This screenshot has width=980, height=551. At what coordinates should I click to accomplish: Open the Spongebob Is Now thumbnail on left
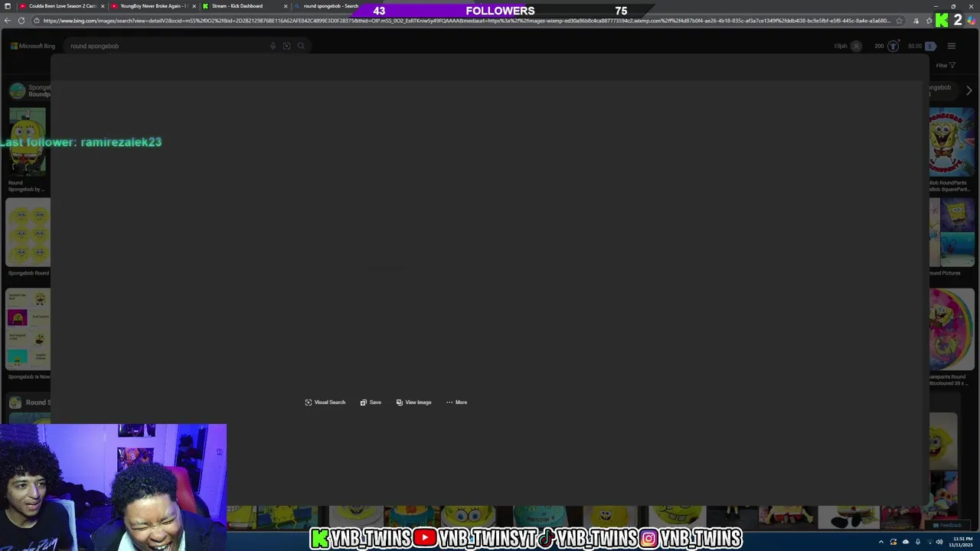28,330
